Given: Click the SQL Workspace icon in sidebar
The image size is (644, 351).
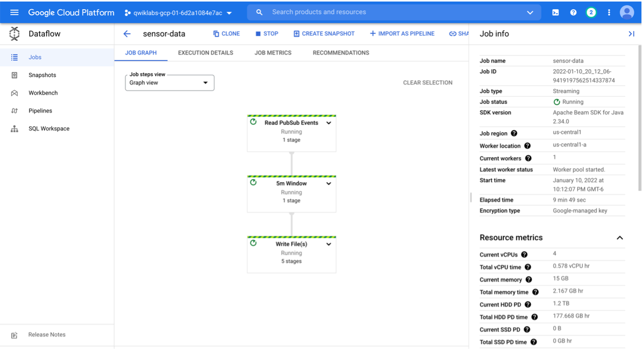Looking at the screenshot, I should (x=15, y=129).
